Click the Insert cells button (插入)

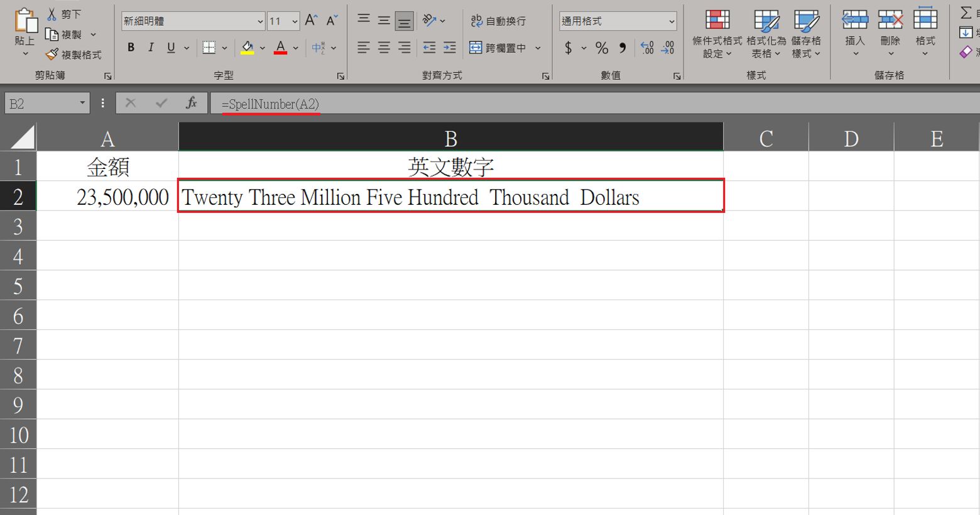(854, 28)
